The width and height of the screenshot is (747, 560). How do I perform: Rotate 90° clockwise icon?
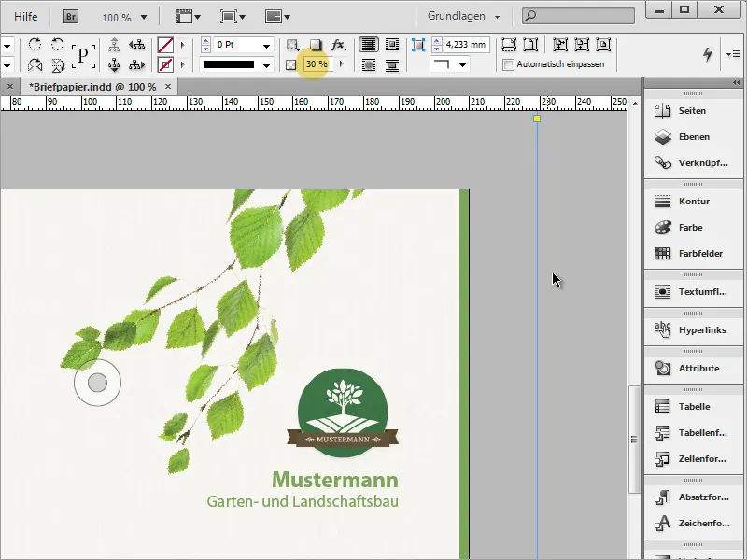35,44
